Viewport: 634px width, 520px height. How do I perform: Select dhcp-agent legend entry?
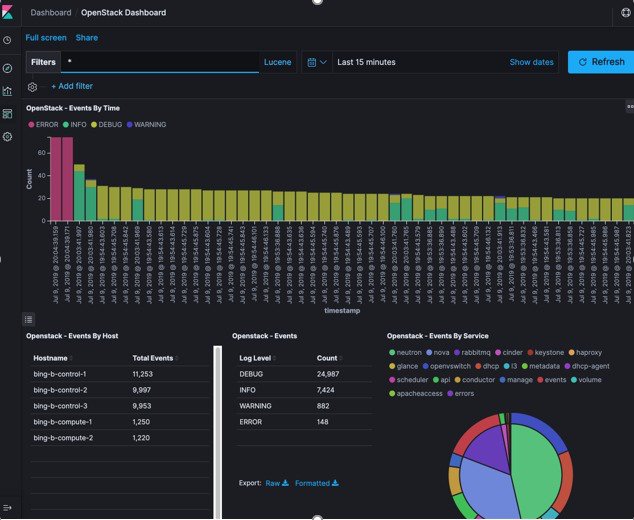click(x=587, y=366)
